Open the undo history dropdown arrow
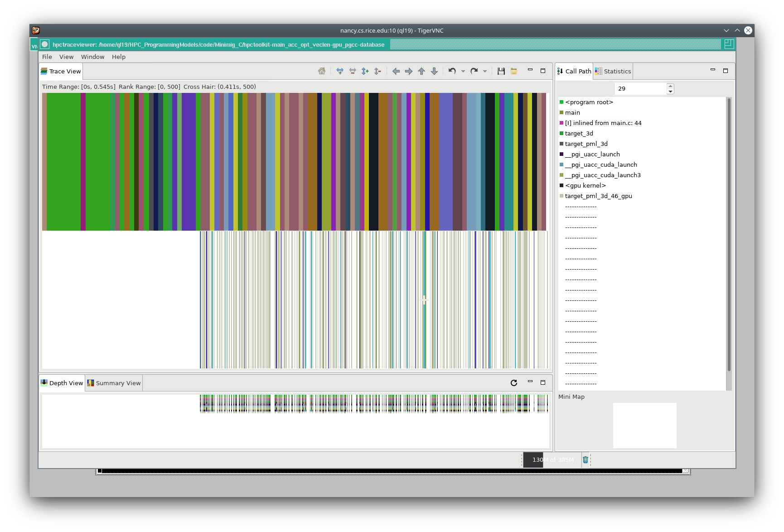This screenshot has height=532, width=784. [463, 71]
